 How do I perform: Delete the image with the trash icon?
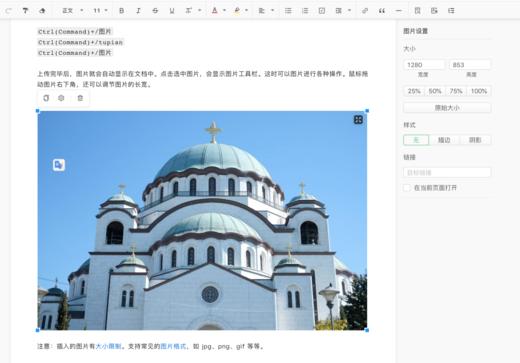coord(80,98)
